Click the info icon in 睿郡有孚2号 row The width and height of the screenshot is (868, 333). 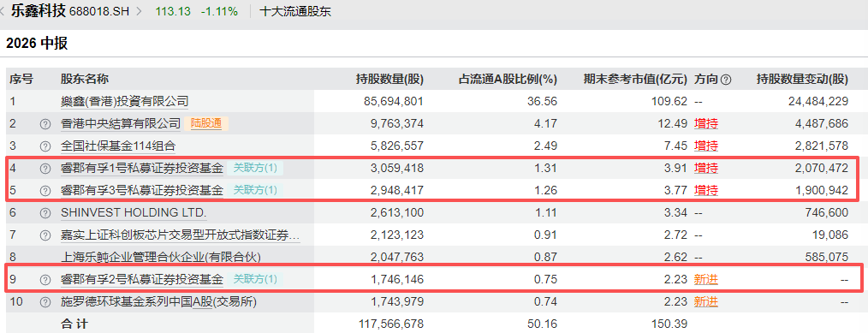45,280
